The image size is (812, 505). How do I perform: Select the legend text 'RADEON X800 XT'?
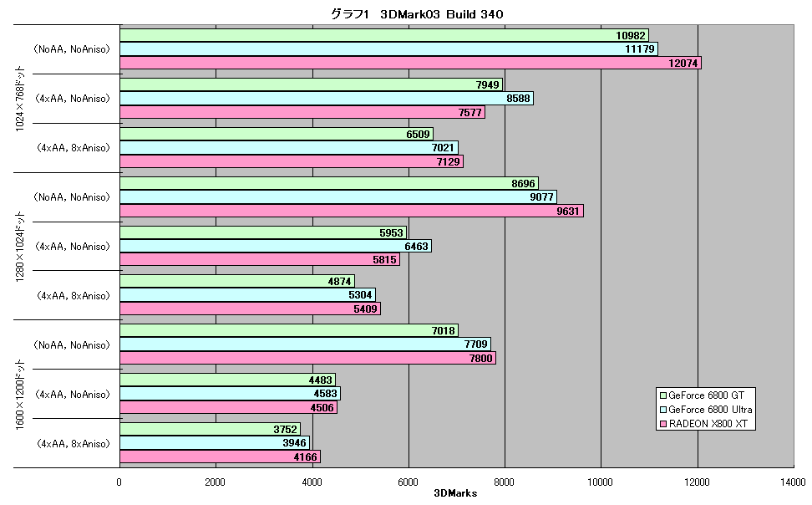click(708, 424)
